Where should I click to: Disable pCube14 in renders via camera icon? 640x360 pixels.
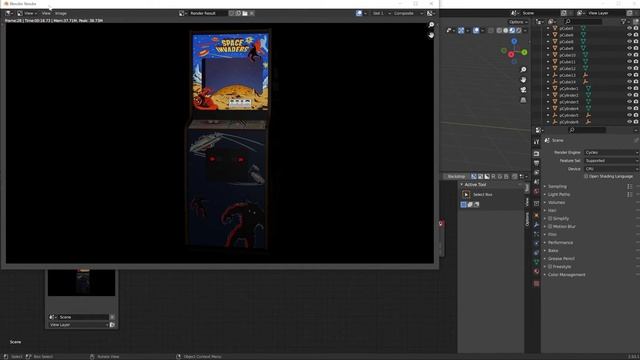coord(636,82)
